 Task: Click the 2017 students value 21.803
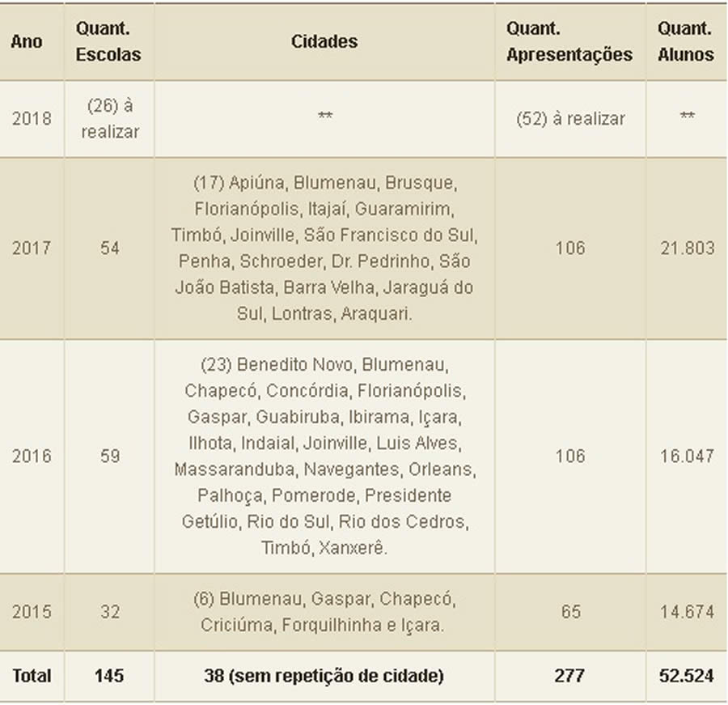686,248
